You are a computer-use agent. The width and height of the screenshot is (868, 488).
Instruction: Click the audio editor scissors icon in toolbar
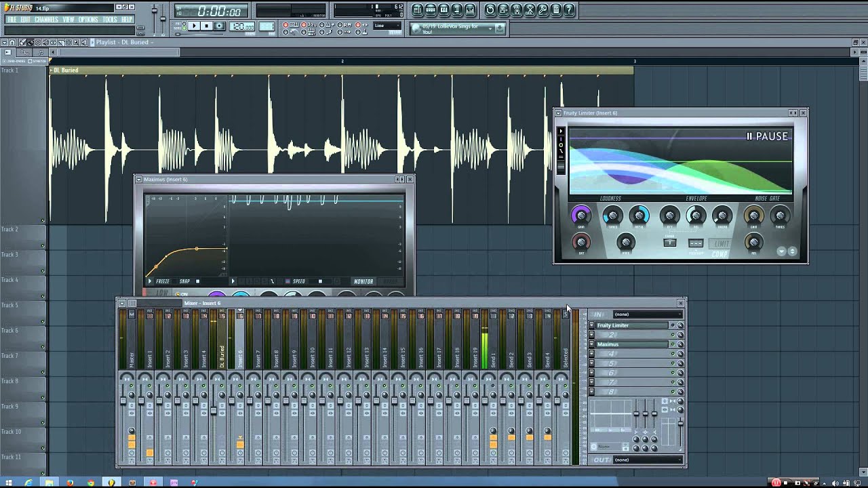point(530,10)
